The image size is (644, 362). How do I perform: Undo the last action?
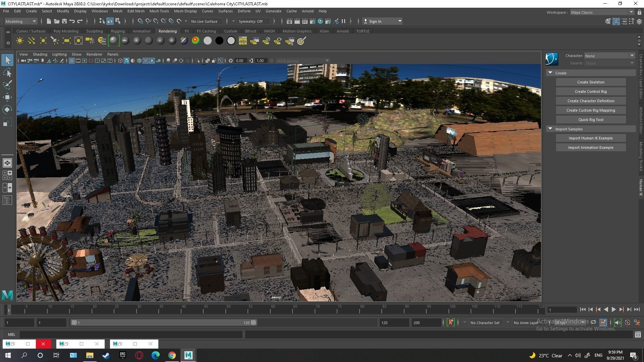[x=72, y=21]
